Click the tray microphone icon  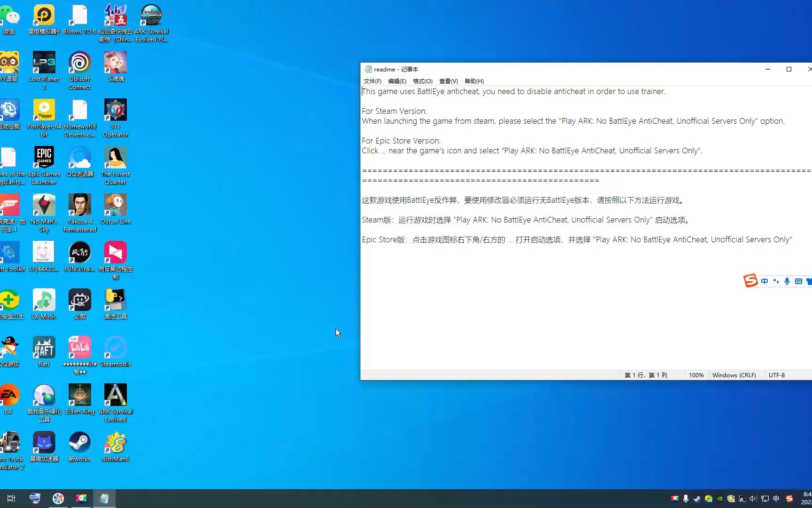[x=686, y=499]
